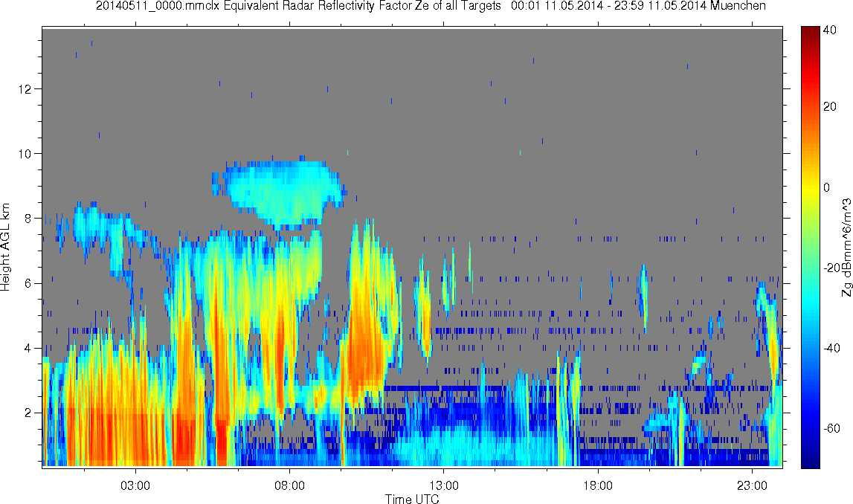Click the colorbar label -40

pos(831,348)
